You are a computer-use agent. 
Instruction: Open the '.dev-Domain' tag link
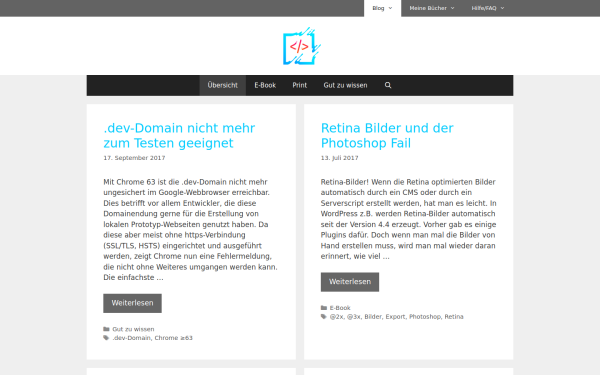click(x=131, y=338)
